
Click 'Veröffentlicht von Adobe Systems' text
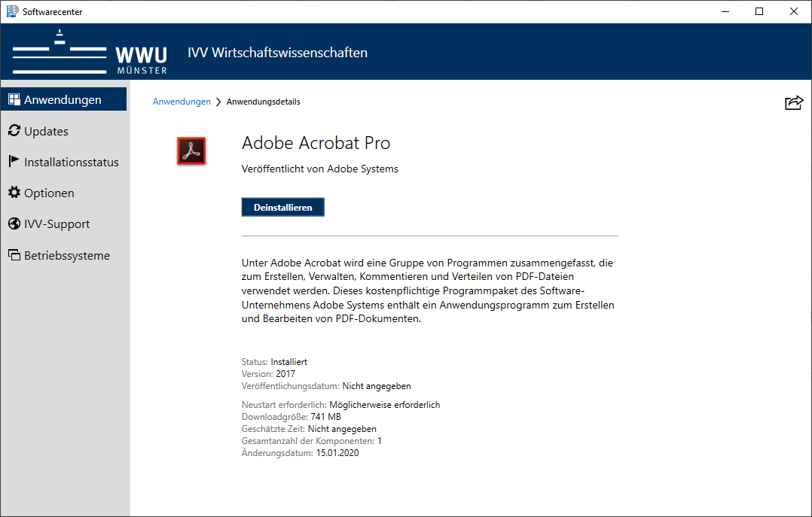tap(319, 169)
